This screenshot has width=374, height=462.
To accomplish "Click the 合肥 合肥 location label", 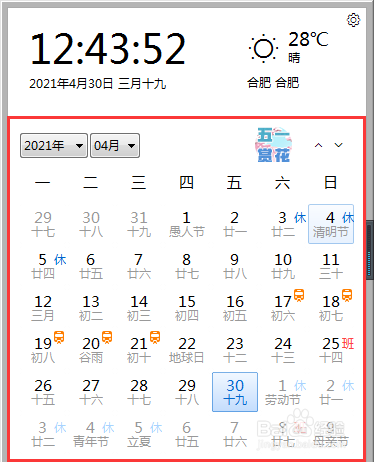I will coord(273,83).
